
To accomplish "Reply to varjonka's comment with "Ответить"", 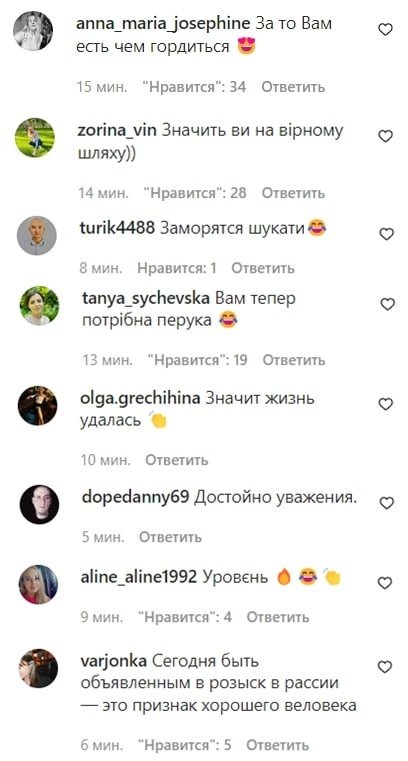I will [277, 745].
